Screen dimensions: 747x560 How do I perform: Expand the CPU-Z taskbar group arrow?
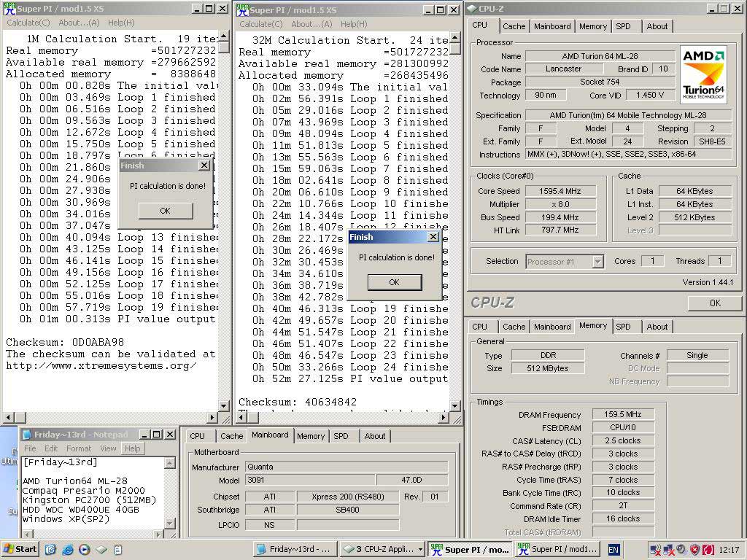(419, 550)
